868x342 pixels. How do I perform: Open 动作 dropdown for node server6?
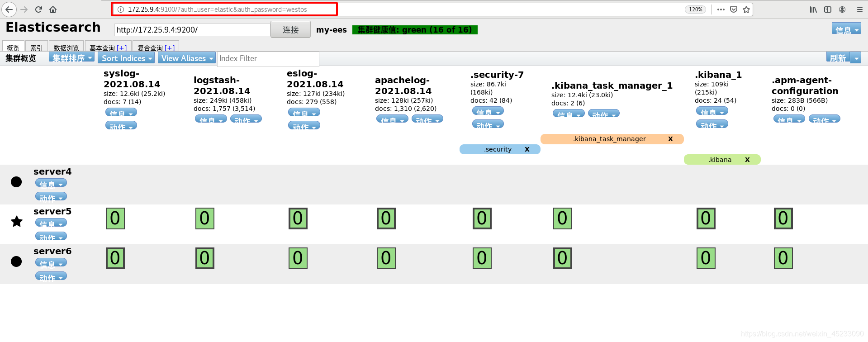pos(51,276)
